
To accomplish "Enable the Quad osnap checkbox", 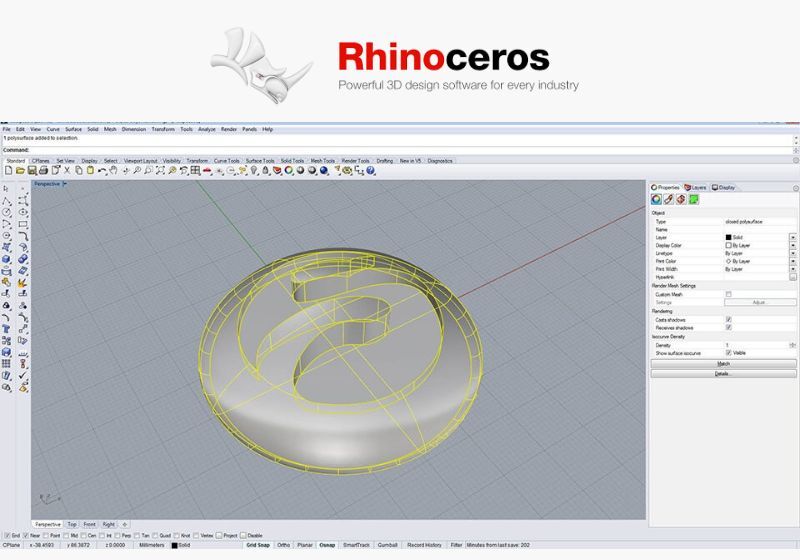I will pyautogui.click(x=155, y=536).
